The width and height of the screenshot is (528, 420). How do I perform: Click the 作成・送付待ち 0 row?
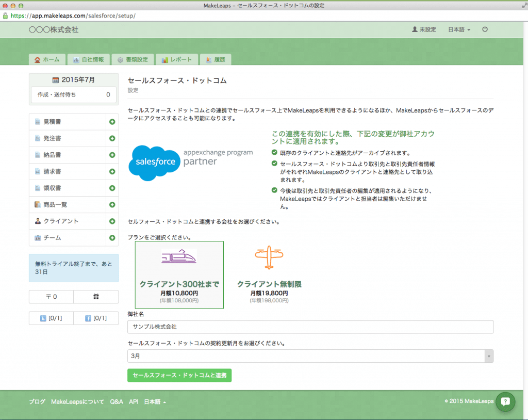[74, 95]
